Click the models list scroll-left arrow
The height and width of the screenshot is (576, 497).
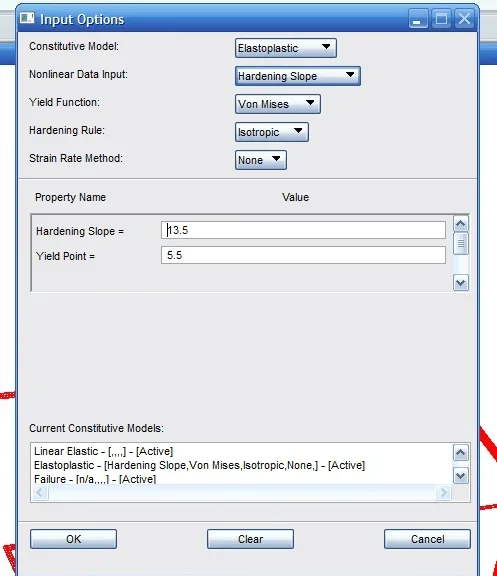[x=40, y=492]
